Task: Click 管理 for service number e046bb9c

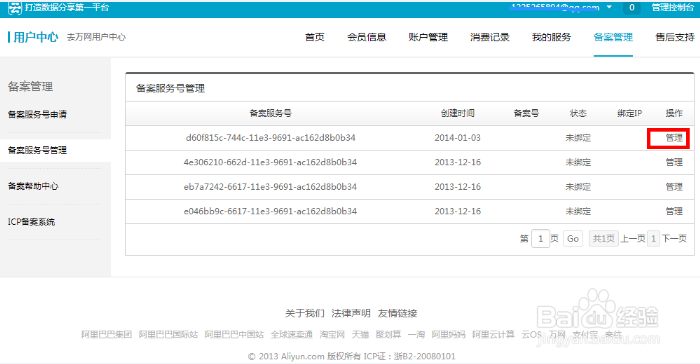Action: tap(674, 211)
